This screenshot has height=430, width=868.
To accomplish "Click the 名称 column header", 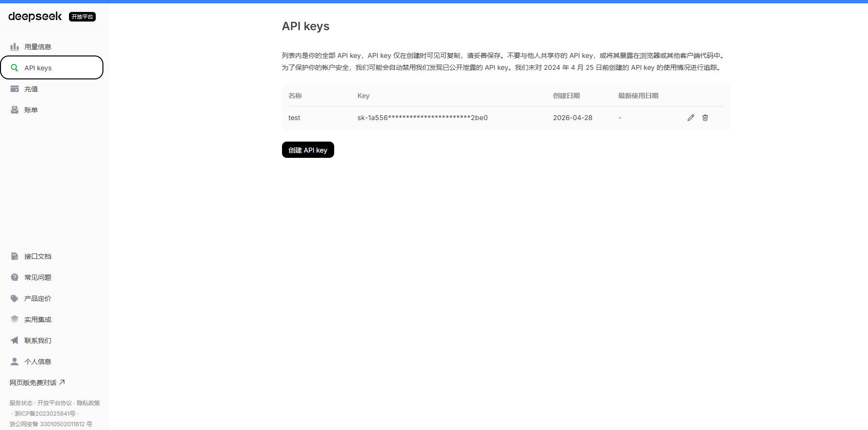I will 295,96.
